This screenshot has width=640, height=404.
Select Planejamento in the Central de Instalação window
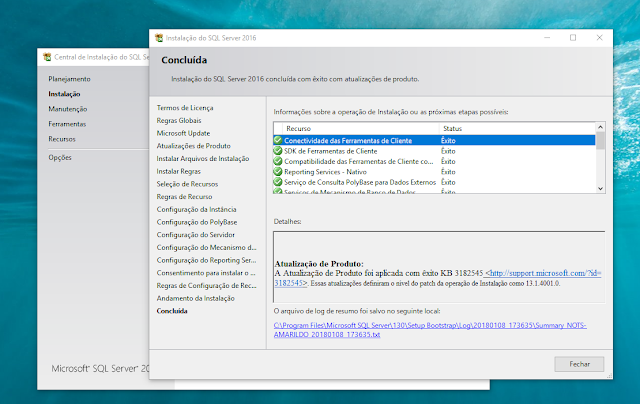click(69, 79)
